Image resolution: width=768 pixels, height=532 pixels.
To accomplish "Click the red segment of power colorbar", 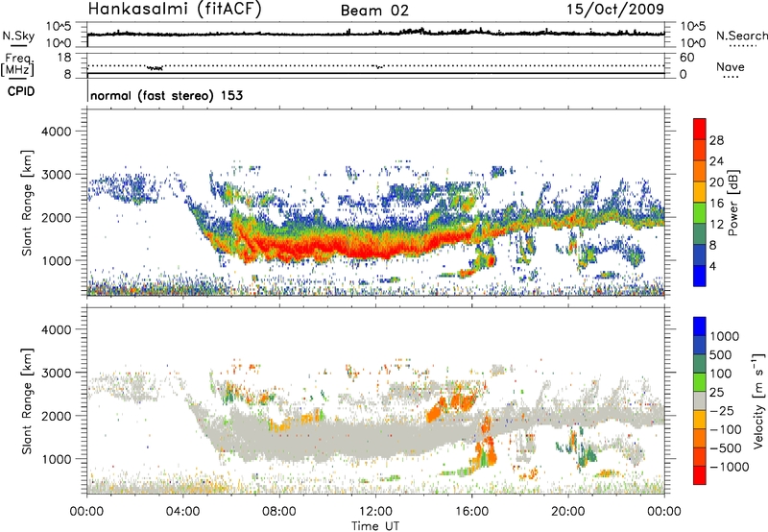I will point(700,129).
